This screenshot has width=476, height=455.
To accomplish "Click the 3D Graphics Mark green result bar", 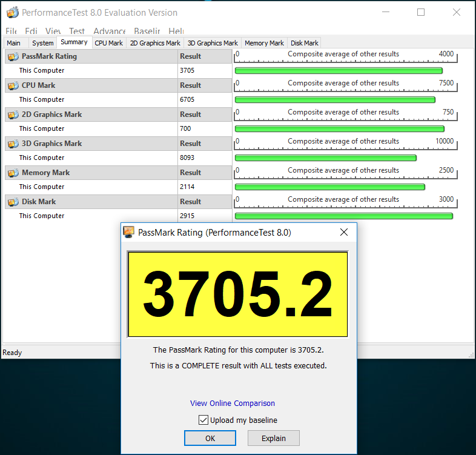I will [326, 158].
